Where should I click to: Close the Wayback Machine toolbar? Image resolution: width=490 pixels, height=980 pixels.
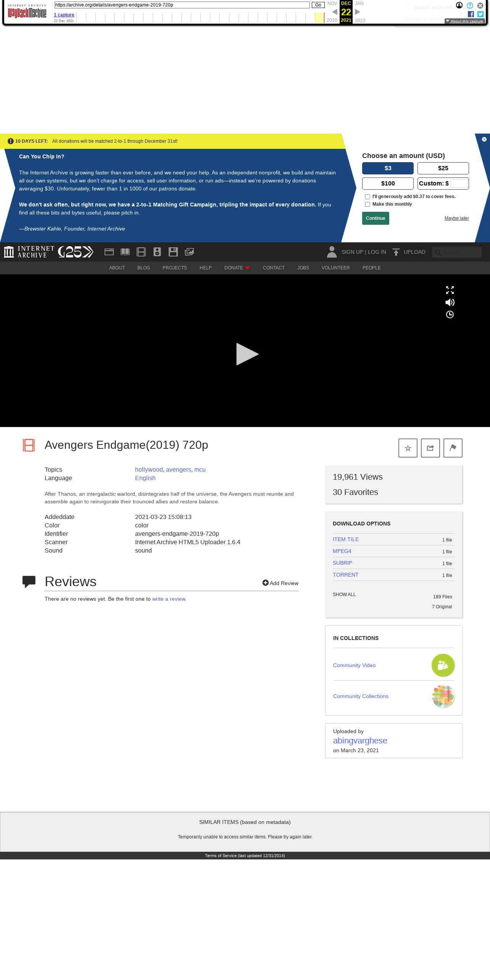480,5
